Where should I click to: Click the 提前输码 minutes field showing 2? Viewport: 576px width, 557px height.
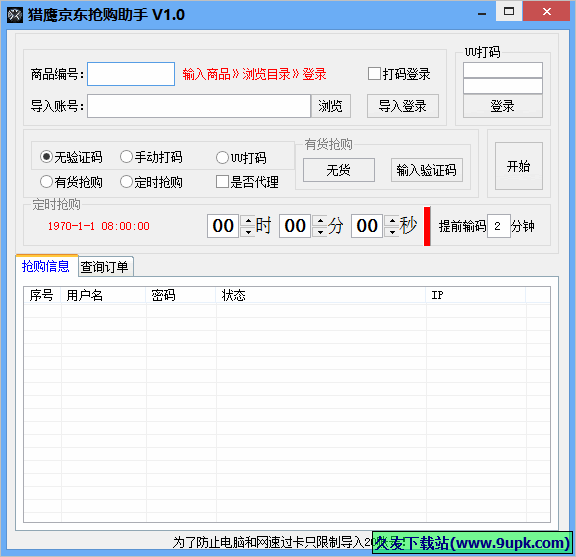498,226
